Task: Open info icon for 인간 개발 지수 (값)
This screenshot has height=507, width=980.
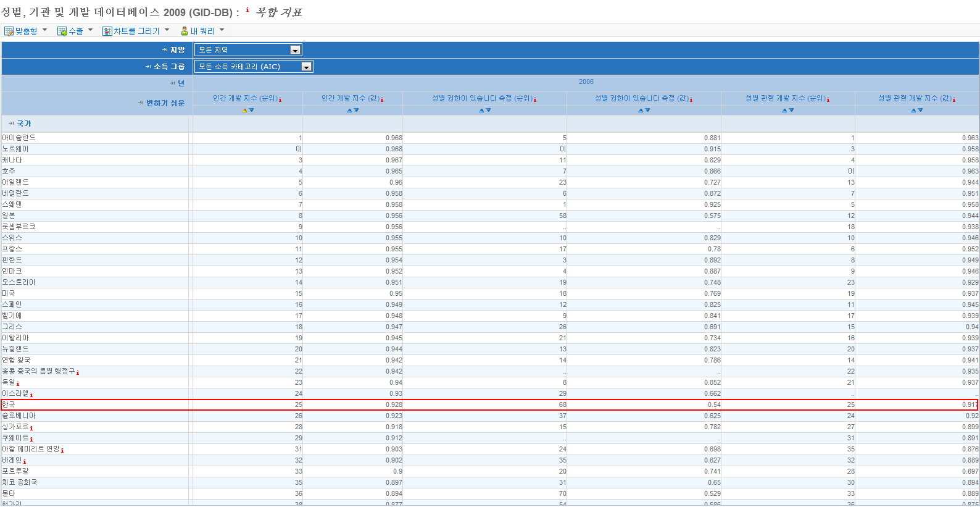Action: tap(382, 99)
